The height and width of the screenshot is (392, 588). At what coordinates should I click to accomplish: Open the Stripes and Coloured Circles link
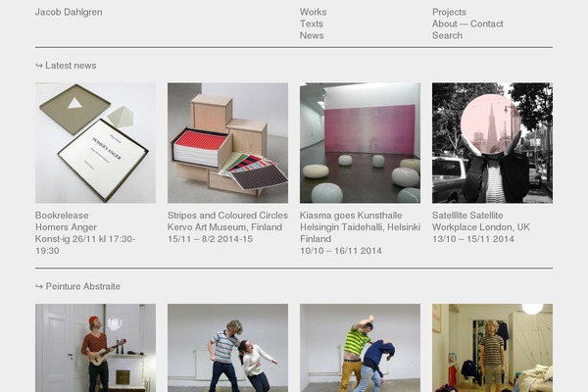tap(227, 216)
